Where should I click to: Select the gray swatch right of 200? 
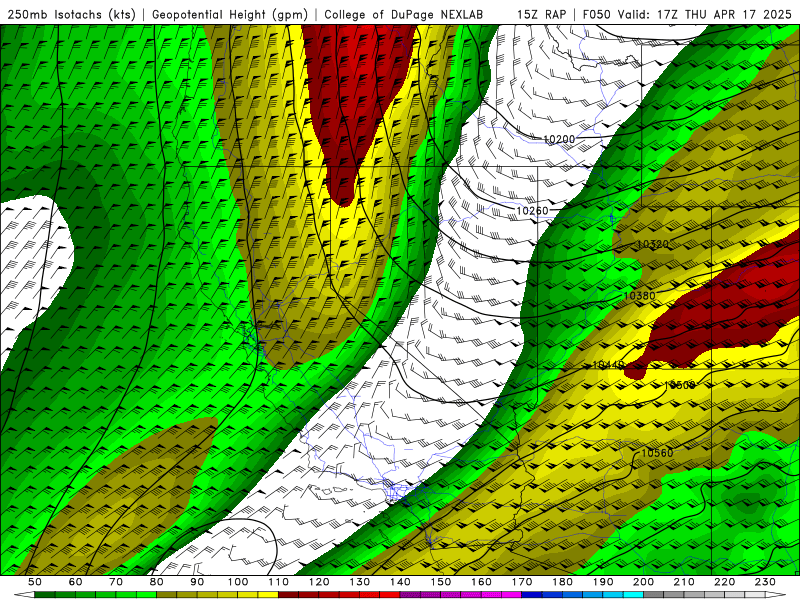(654, 595)
